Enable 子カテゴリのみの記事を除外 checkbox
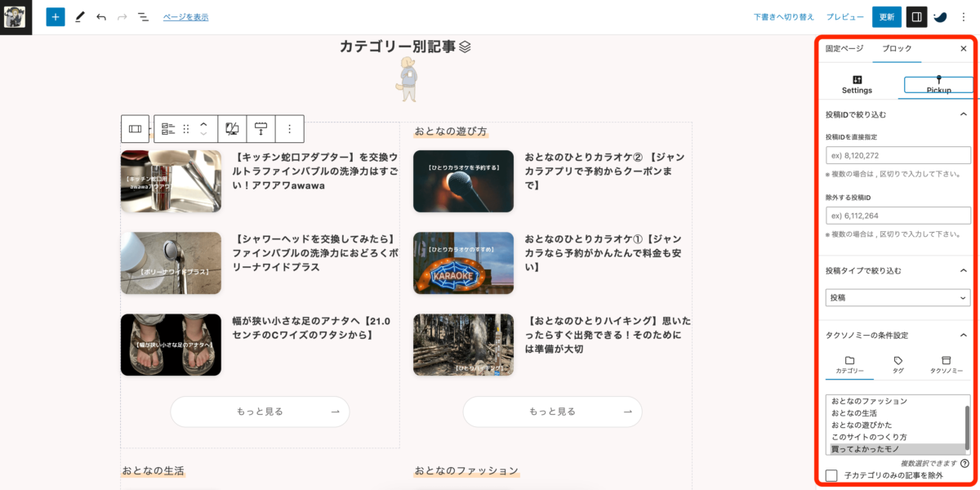This screenshot has height=490, width=980. pos(832,475)
